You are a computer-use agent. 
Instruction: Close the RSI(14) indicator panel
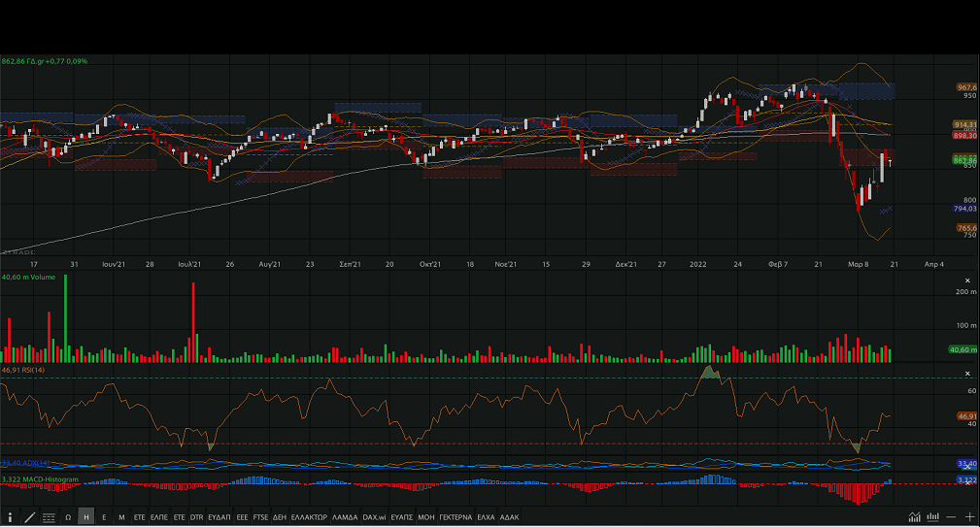pos(967,373)
